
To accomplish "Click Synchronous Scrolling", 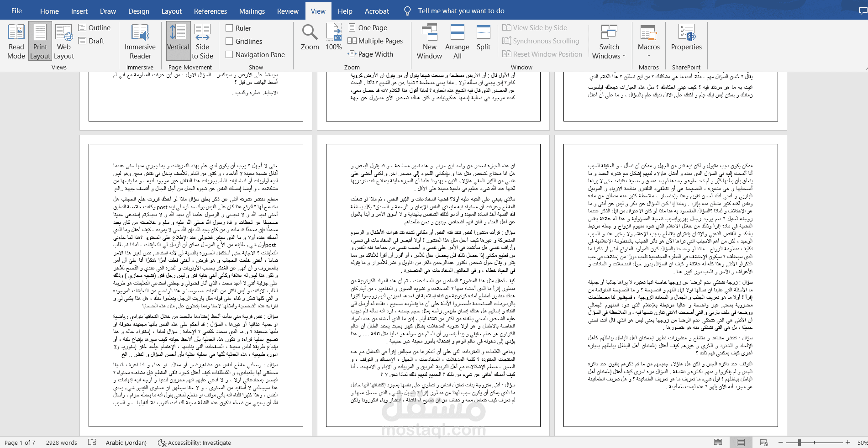I will [541, 41].
